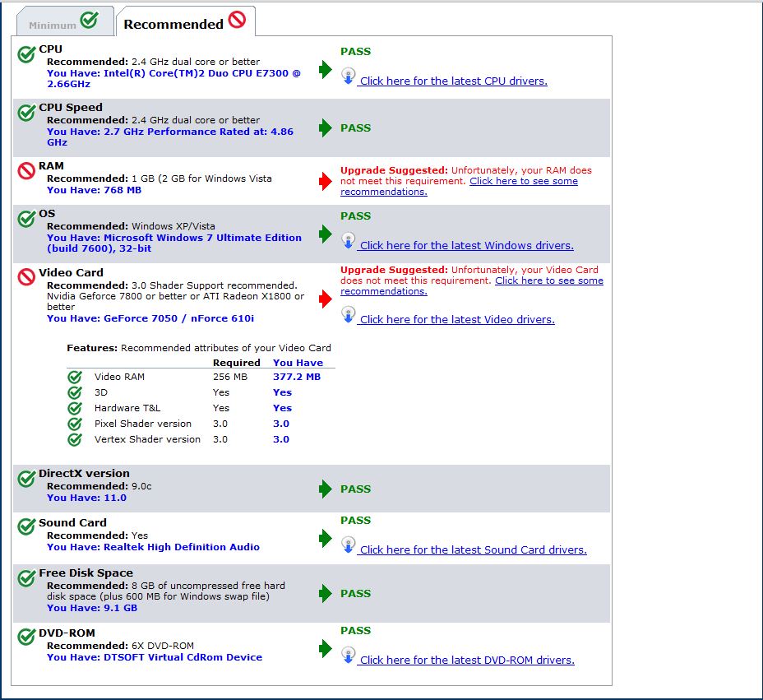This screenshot has height=700, width=763.
Task: Click 'Upgrade Suggested' text in RAM row
Action: point(394,170)
